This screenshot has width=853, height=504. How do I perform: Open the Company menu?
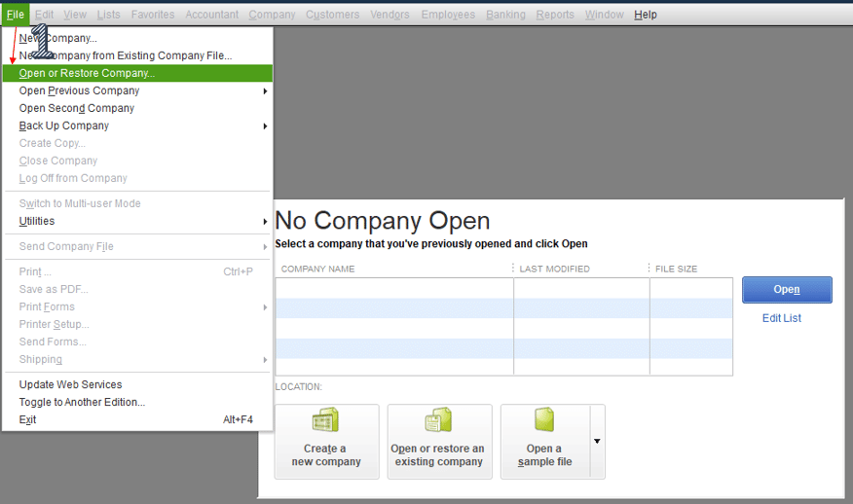tap(272, 15)
